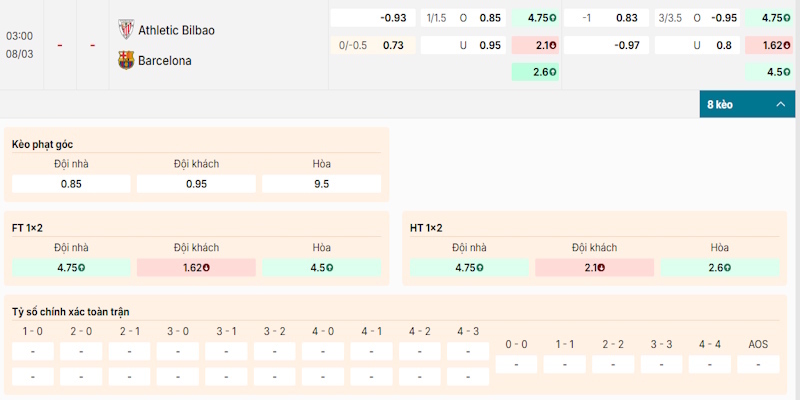The image size is (800, 400).
Task: Pick Đội nhà 0.85 in Kèo phạt góc
Action: pyautogui.click(x=71, y=184)
